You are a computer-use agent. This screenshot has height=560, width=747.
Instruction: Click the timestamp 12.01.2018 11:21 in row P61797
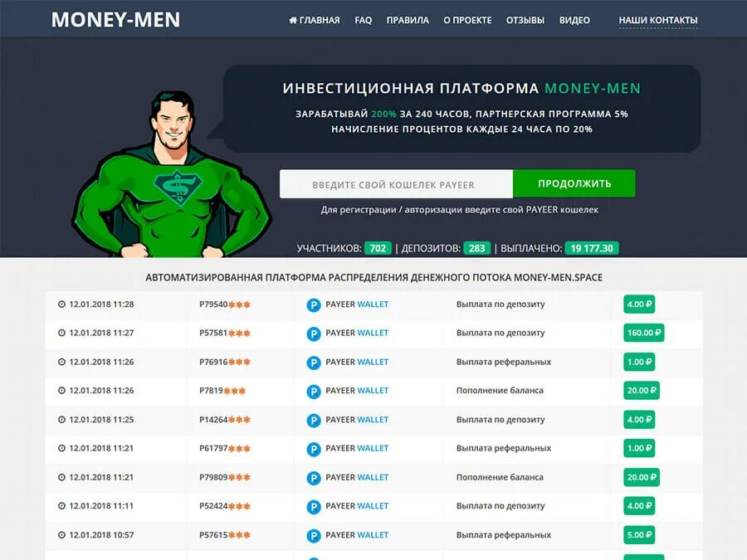click(101, 448)
